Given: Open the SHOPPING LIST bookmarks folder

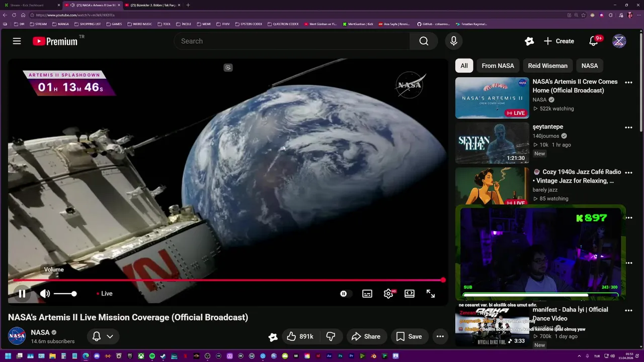Looking at the screenshot, I should 88,24.
